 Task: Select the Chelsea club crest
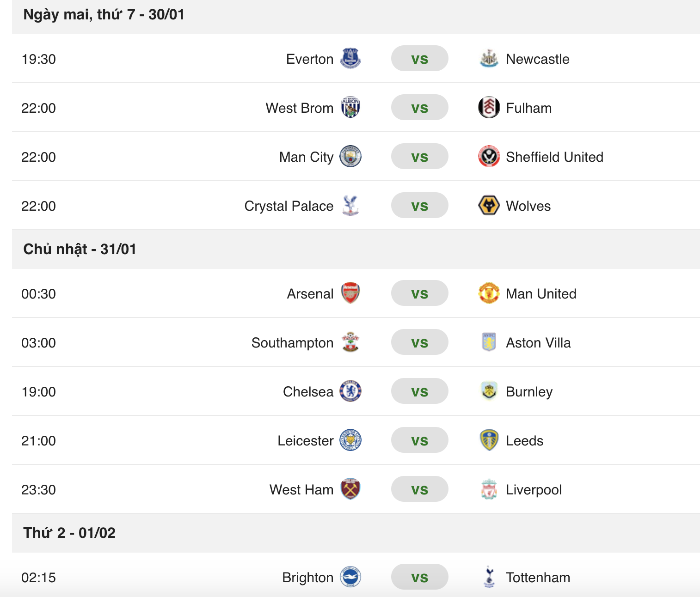pyautogui.click(x=351, y=391)
